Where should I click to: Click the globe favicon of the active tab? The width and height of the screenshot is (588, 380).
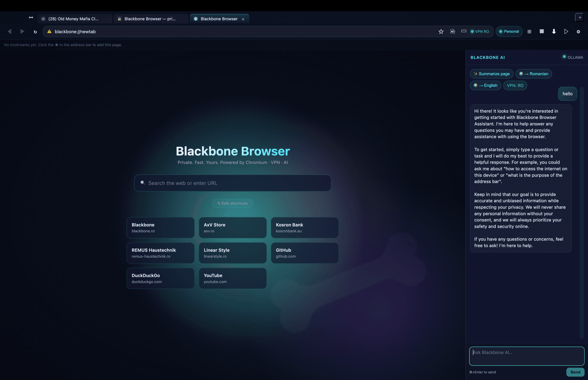[x=196, y=19]
